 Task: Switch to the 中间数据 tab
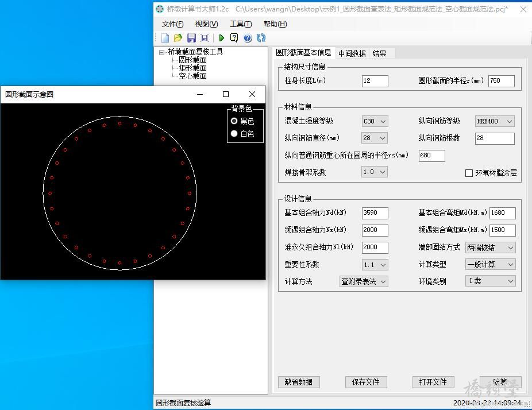pyautogui.click(x=352, y=53)
